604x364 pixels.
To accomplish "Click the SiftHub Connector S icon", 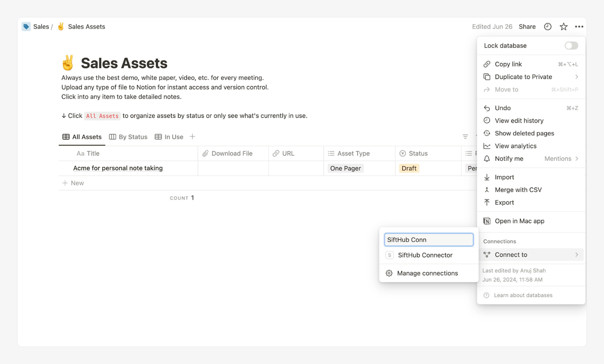I will click(x=389, y=255).
